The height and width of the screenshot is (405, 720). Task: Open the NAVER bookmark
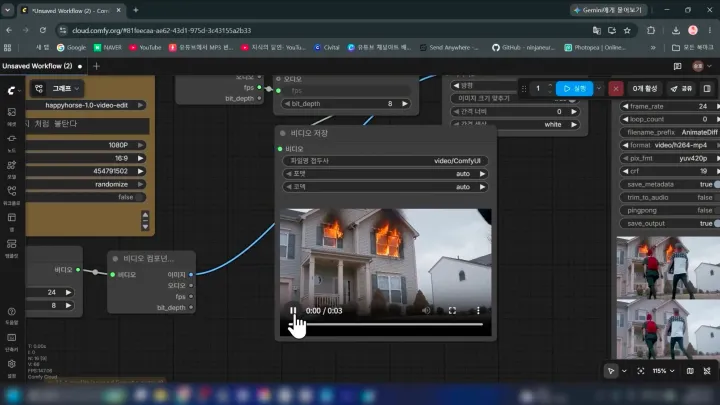click(x=108, y=47)
